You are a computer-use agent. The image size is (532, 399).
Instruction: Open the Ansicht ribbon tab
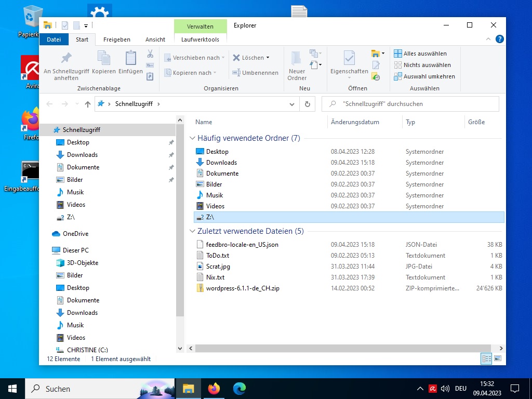155,39
